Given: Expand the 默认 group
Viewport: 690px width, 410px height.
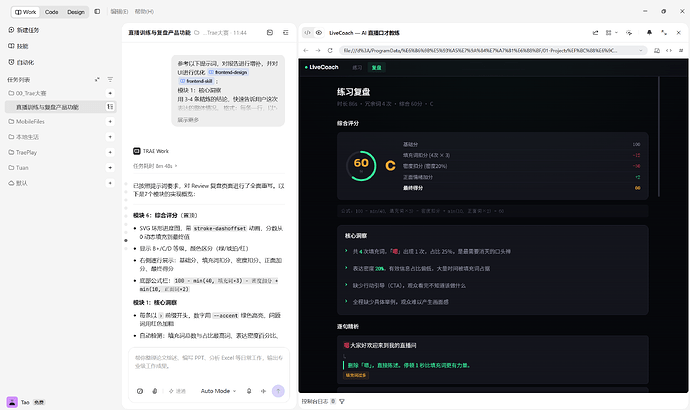Looking at the screenshot, I should [x=18, y=183].
